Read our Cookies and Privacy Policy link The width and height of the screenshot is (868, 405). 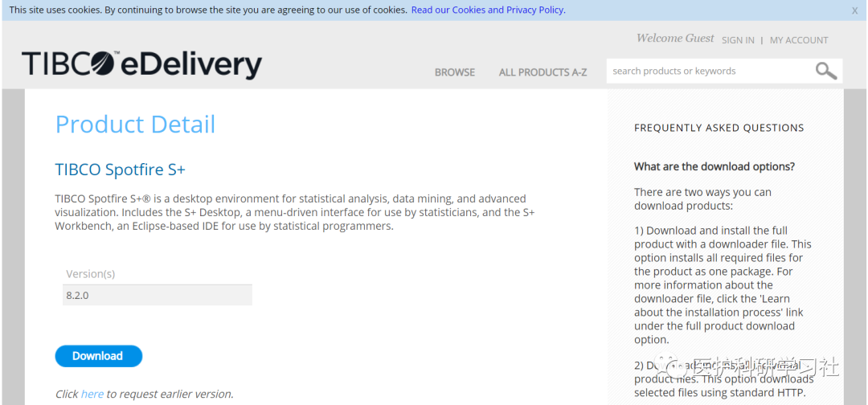point(487,10)
